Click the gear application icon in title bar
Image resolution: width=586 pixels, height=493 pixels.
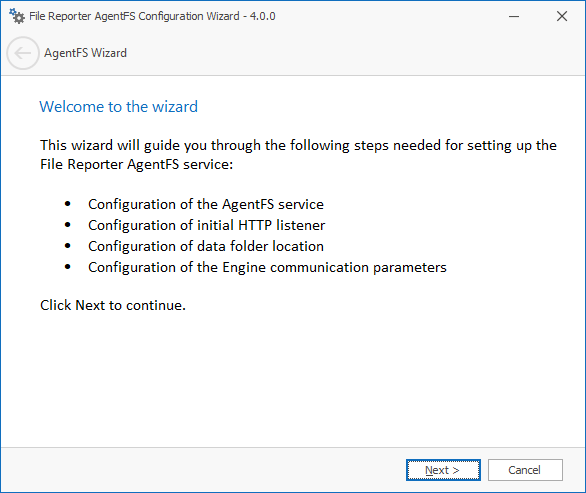[17, 16]
